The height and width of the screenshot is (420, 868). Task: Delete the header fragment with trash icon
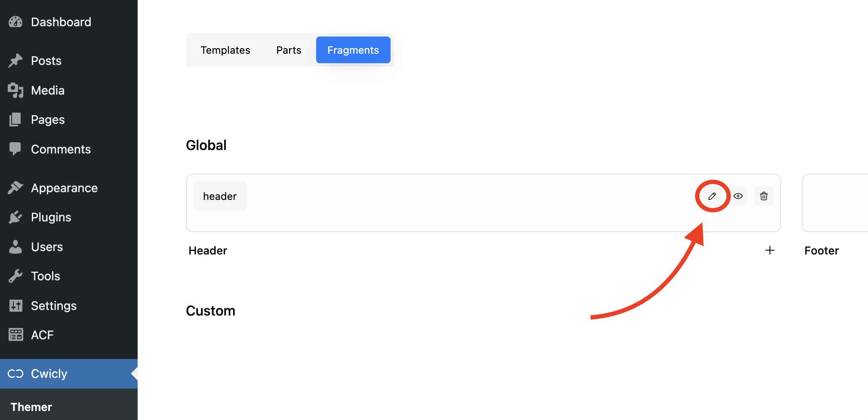tap(763, 196)
